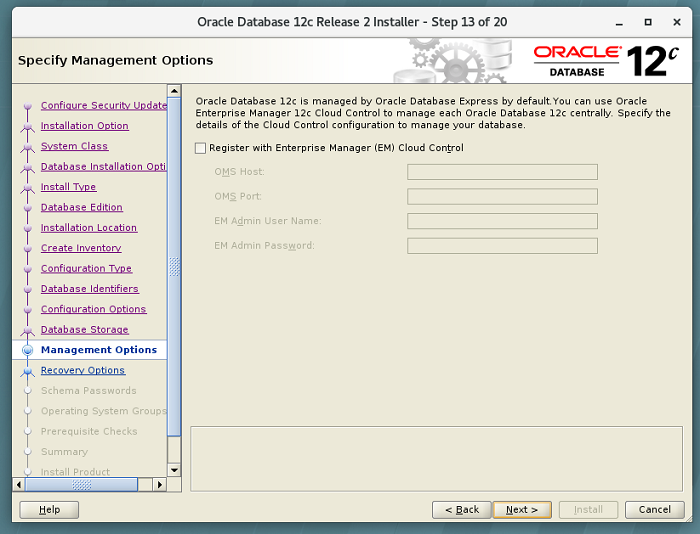Click the Database Installation Options step bullet icon
The width and height of the screenshot is (700, 534).
[x=28, y=167]
